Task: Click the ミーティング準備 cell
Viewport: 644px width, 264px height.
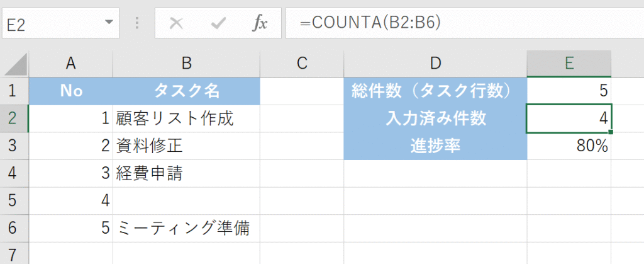Action: pos(186,228)
